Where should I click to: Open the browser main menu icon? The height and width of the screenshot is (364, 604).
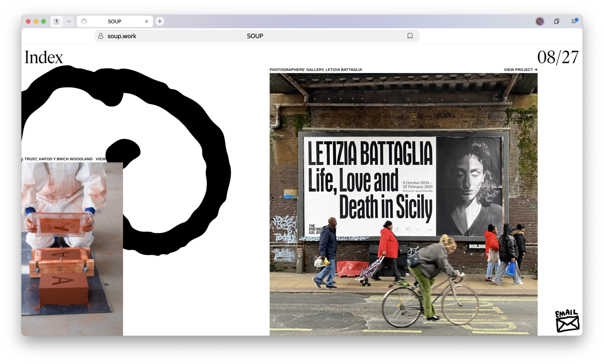pos(574,21)
